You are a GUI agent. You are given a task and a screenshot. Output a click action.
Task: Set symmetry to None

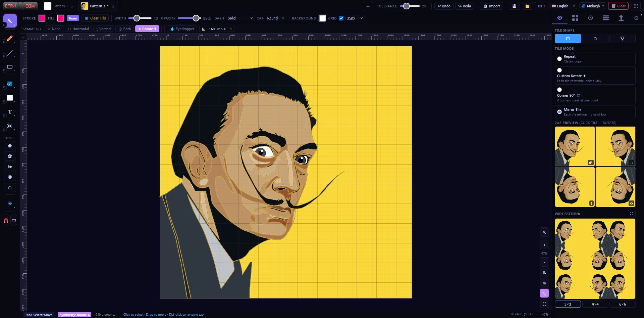pos(54,29)
